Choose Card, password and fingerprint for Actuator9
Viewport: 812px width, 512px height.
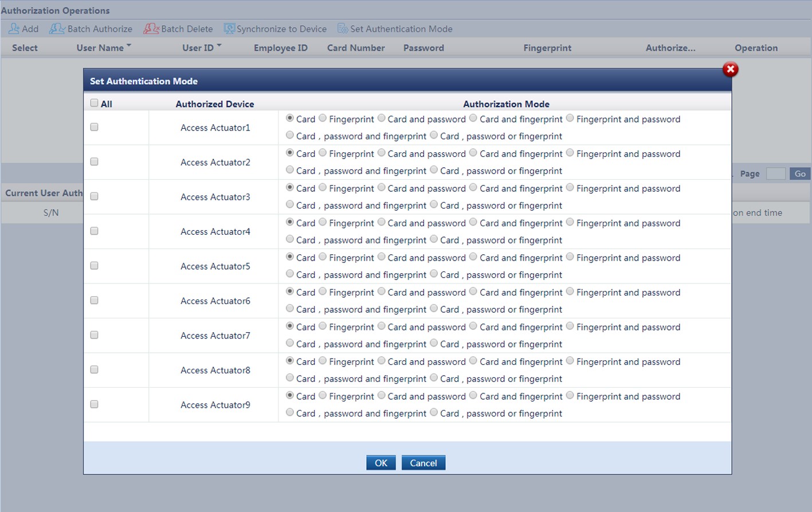289,412
